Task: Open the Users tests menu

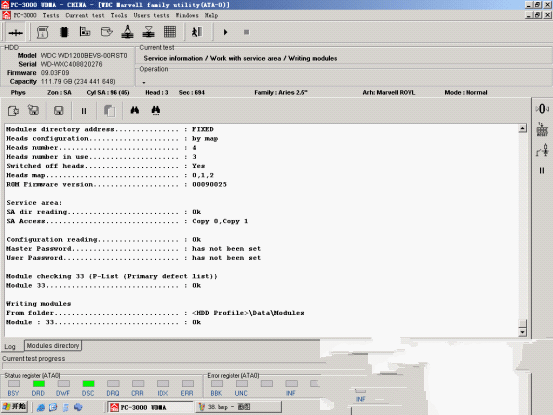Action: pos(151,16)
